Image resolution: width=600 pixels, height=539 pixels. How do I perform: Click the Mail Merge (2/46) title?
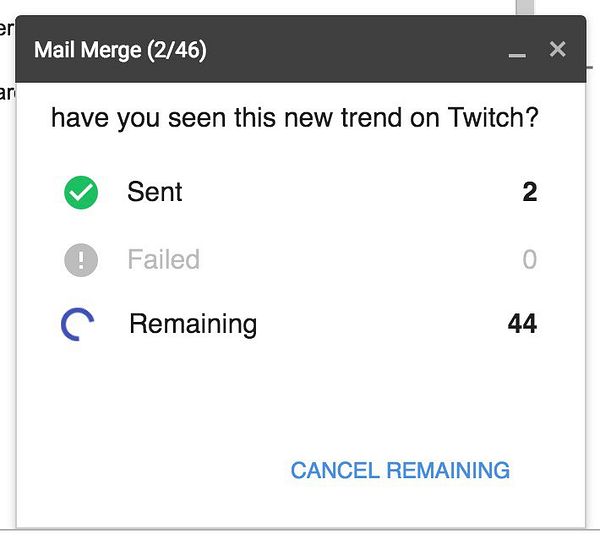[x=120, y=50]
